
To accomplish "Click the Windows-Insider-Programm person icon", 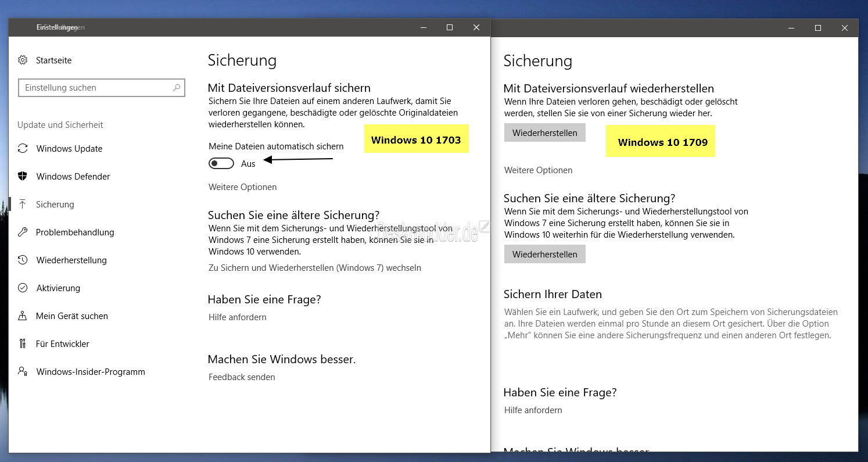I will coord(23,371).
